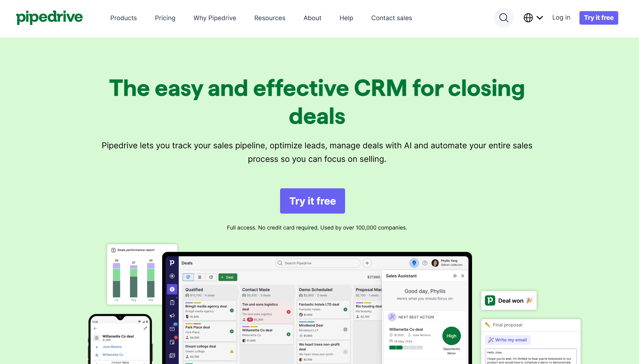Expand the Resources navigation menu

pos(270,17)
